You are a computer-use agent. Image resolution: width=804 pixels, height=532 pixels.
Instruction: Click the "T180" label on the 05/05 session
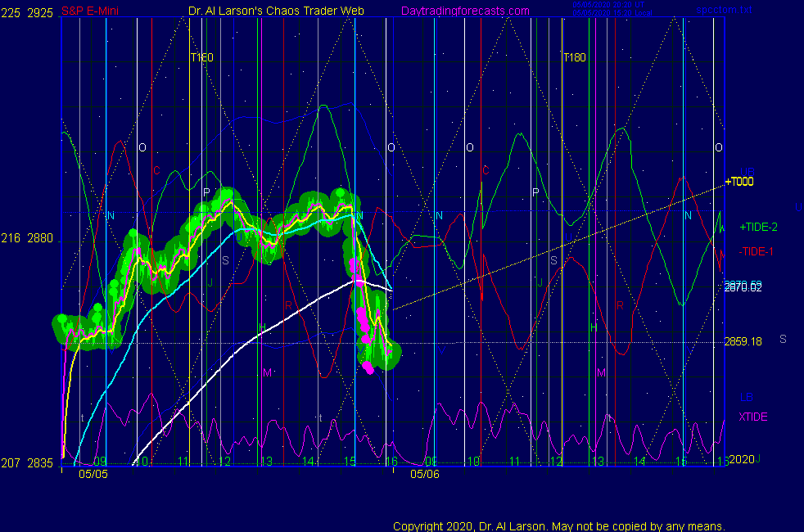pos(201,57)
